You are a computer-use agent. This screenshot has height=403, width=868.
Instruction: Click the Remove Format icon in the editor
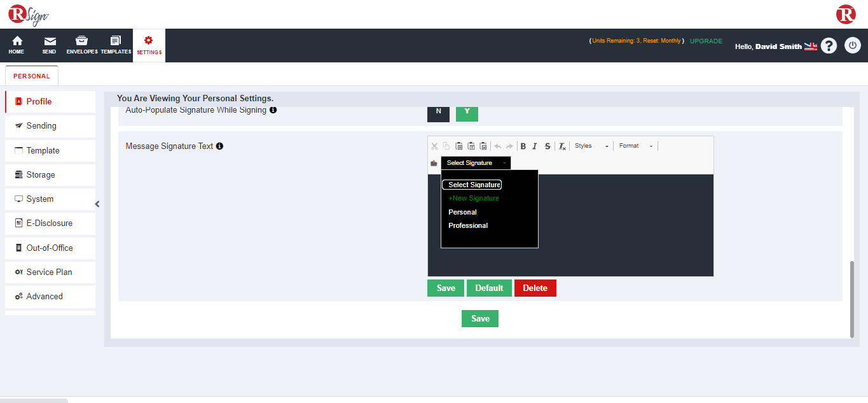561,146
